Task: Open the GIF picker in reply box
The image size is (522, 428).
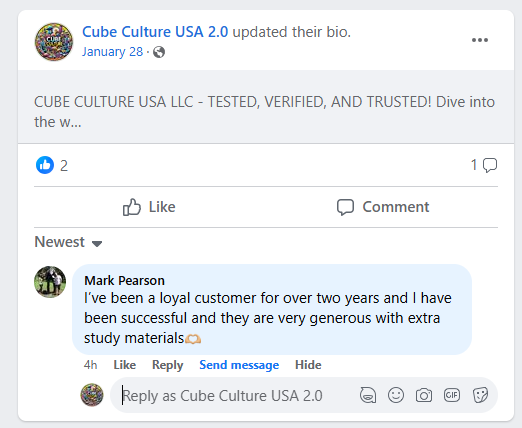Action: pos(452,395)
